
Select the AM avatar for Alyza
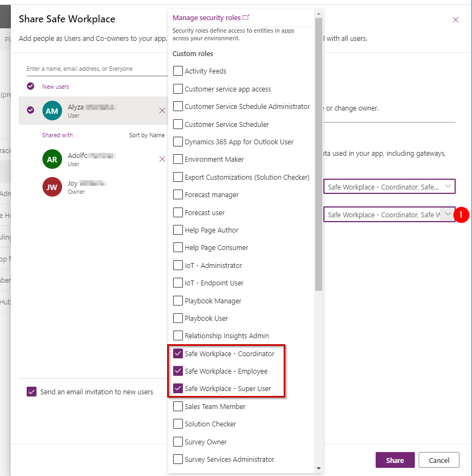[x=52, y=111]
